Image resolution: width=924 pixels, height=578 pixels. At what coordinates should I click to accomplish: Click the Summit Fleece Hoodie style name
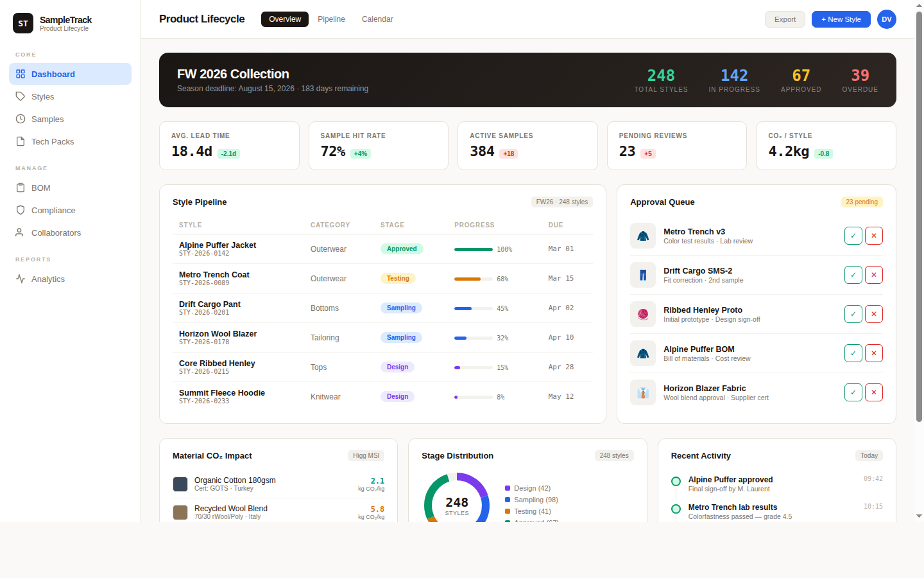(x=222, y=393)
